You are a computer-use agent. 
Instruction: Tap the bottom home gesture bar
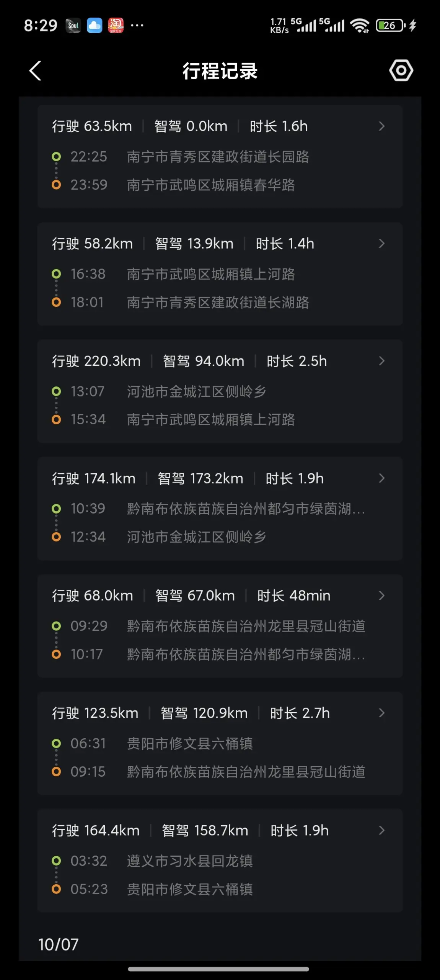point(218,969)
